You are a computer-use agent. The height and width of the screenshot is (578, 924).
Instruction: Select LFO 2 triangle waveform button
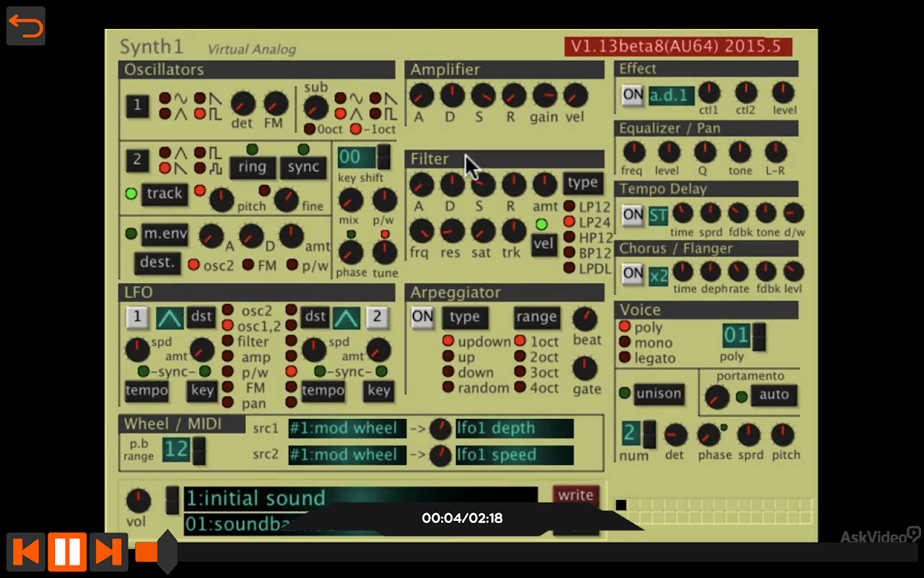click(346, 317)
